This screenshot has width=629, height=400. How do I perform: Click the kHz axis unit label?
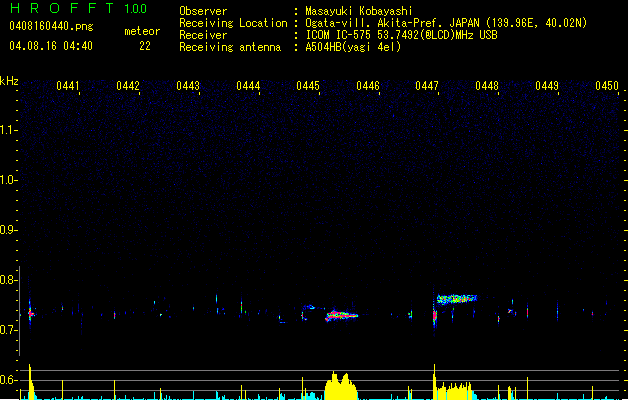click(x=9, y=81)
